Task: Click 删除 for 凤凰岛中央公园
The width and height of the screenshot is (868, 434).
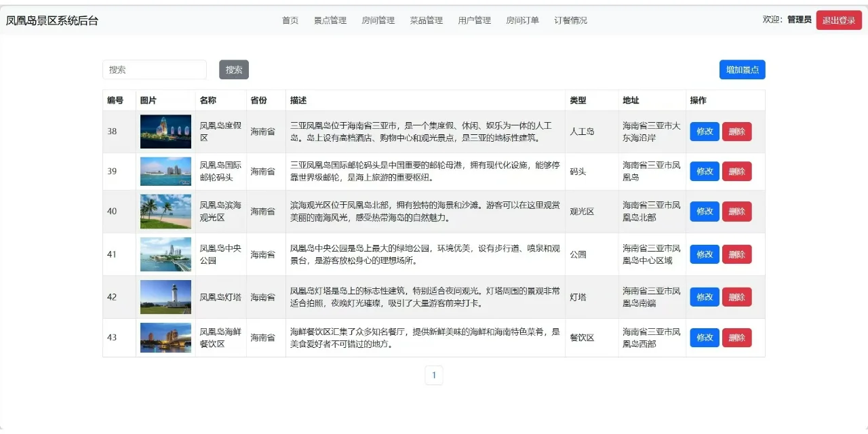Action: tap(737, 254)
